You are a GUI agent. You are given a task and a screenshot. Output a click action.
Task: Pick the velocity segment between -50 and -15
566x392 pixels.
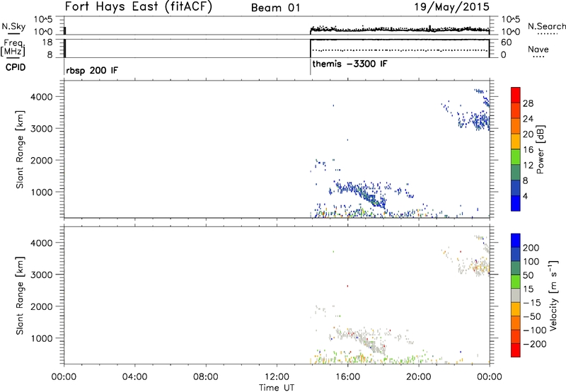[x=516, y=309]
